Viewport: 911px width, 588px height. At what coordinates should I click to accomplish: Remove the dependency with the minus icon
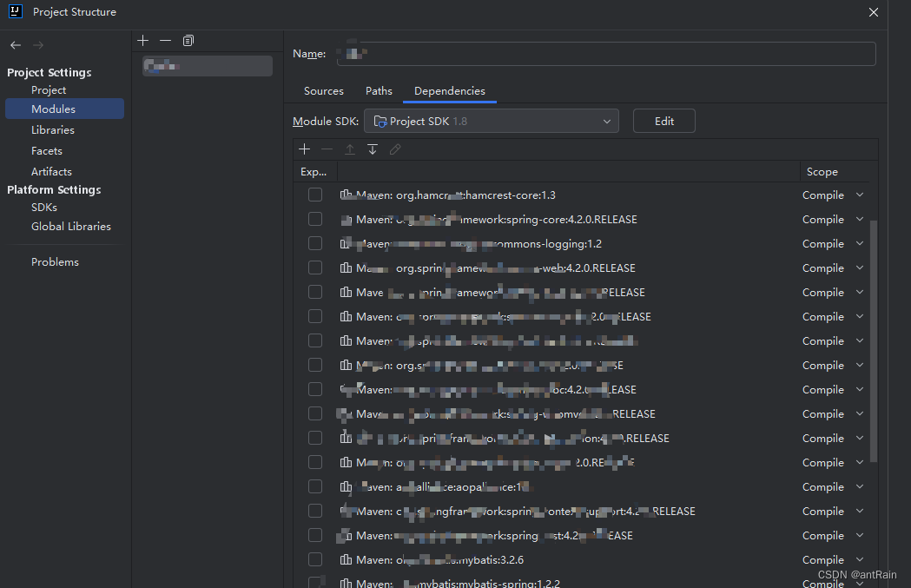point(327,149)
